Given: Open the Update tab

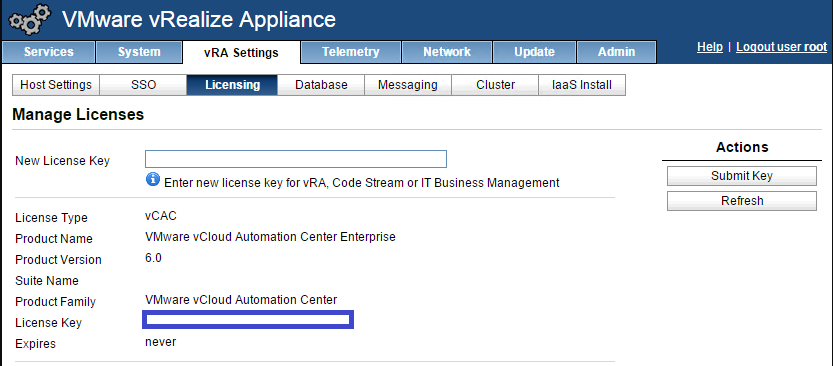Looking at the screenshot, I should click(534, 52).
